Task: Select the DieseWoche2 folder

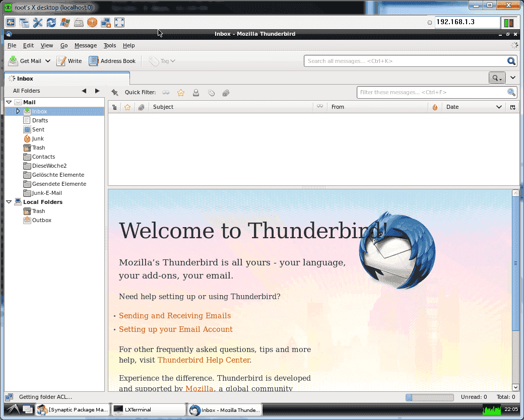Action: click(x=49, y=166)
